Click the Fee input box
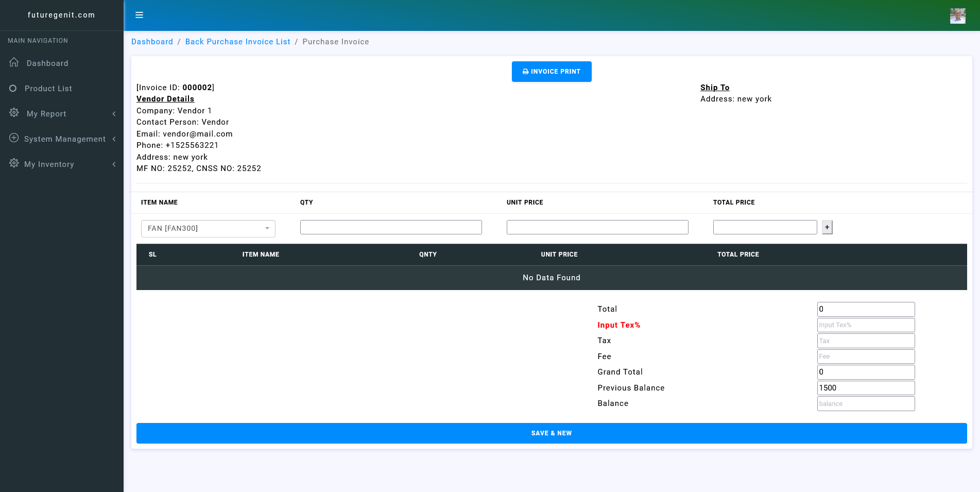 pos(866,357)
